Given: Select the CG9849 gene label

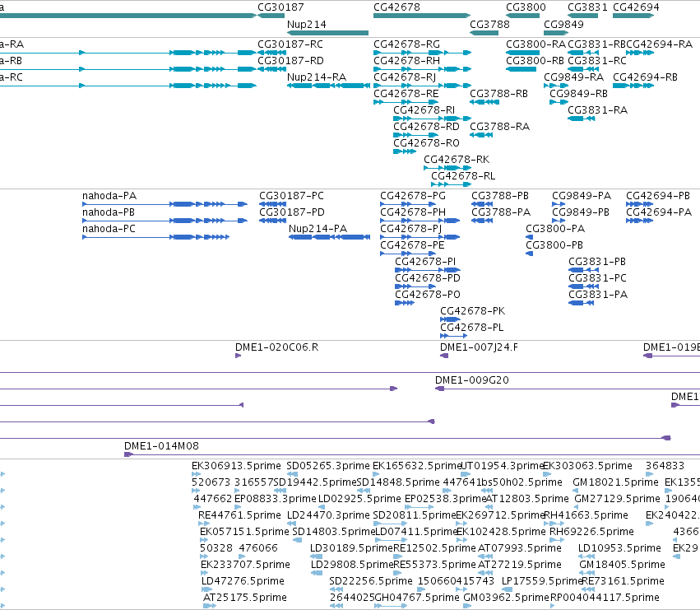Looking at the screenshot, I should coord(563,24).
